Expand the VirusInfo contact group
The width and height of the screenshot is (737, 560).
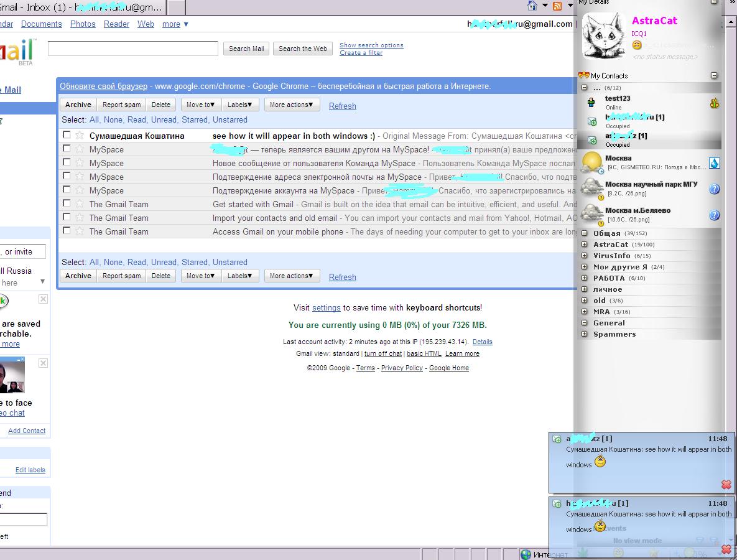point(584,256)
